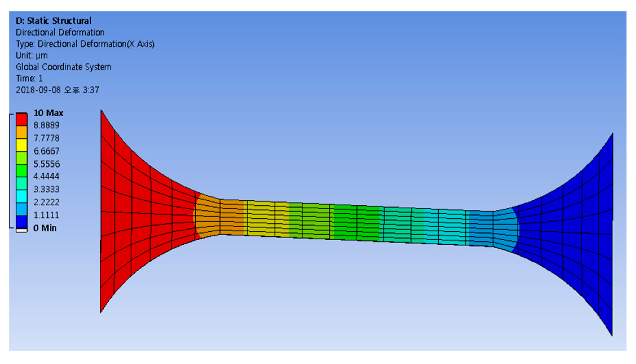Click the 'Directional Deformation' result label
The image size is (636, 364).
(x=60, y=32)
